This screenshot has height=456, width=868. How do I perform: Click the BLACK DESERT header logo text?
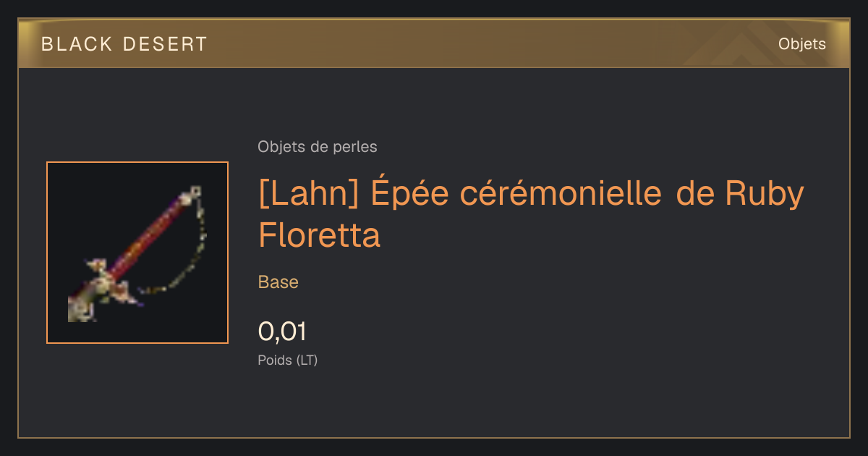click(x=124, y=44)
